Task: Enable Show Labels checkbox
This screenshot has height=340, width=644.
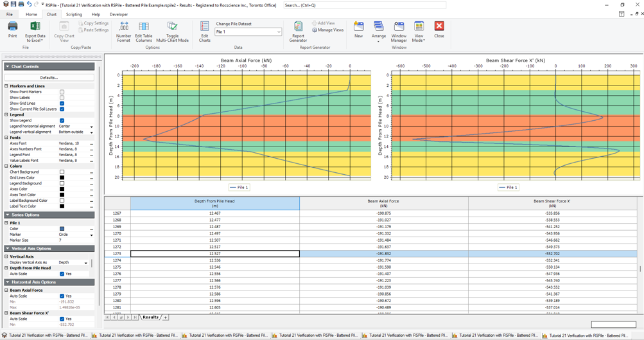Action: (62, 98)
